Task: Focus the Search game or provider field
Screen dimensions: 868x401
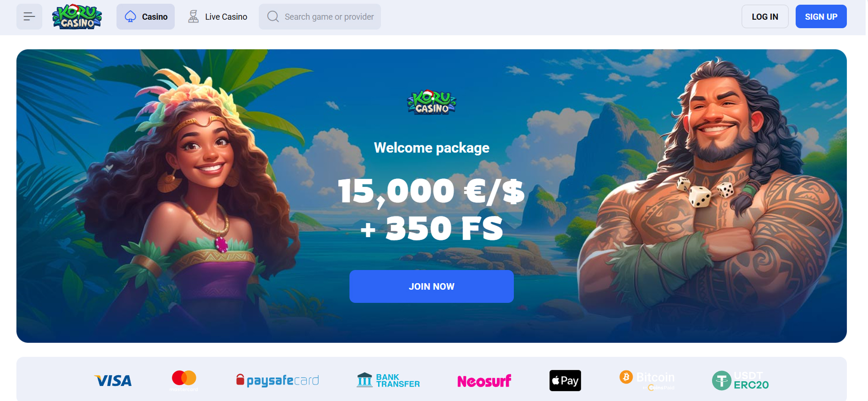Action: (x=320, y=17)
